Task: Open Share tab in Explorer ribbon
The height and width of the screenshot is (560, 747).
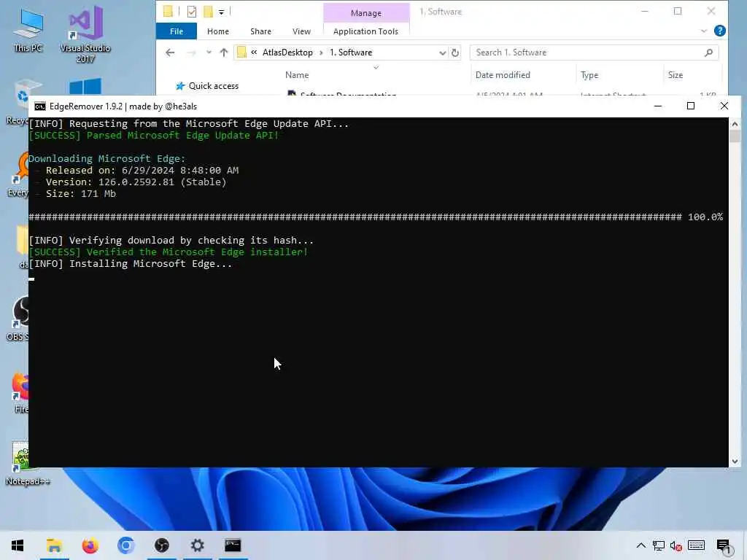Action: [x=260, y=31]
